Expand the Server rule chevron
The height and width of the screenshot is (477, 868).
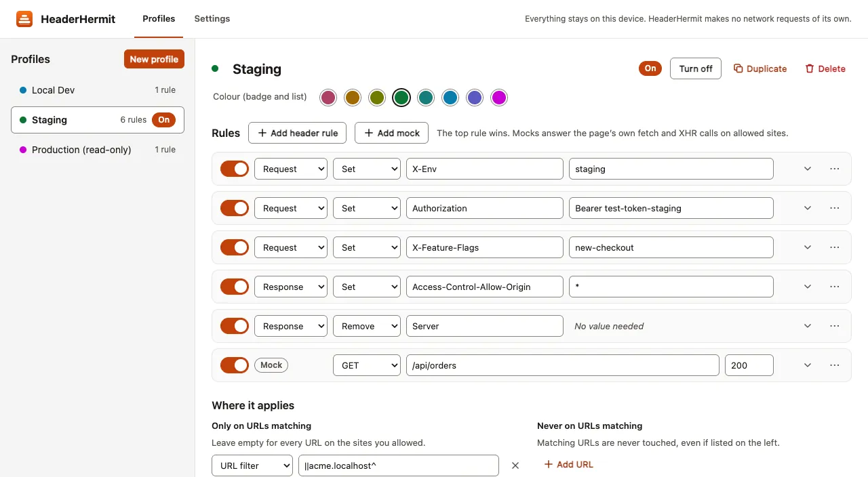808,326
